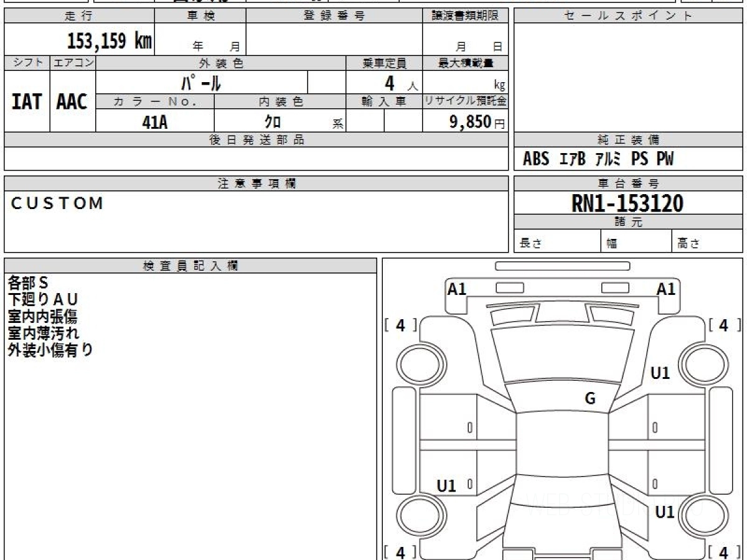Click the IAT shift type cell
Viewport: 747px width, 560px height.
point(27,101)
